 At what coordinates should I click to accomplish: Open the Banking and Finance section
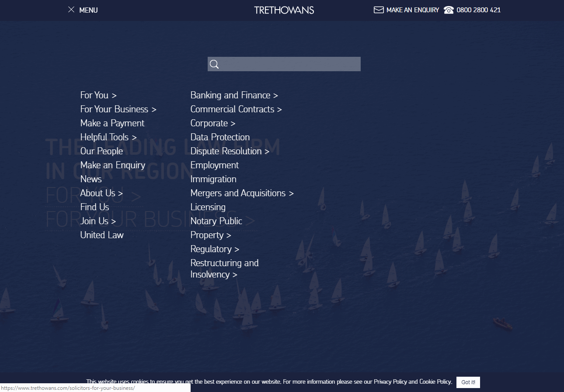coord(234,95)
